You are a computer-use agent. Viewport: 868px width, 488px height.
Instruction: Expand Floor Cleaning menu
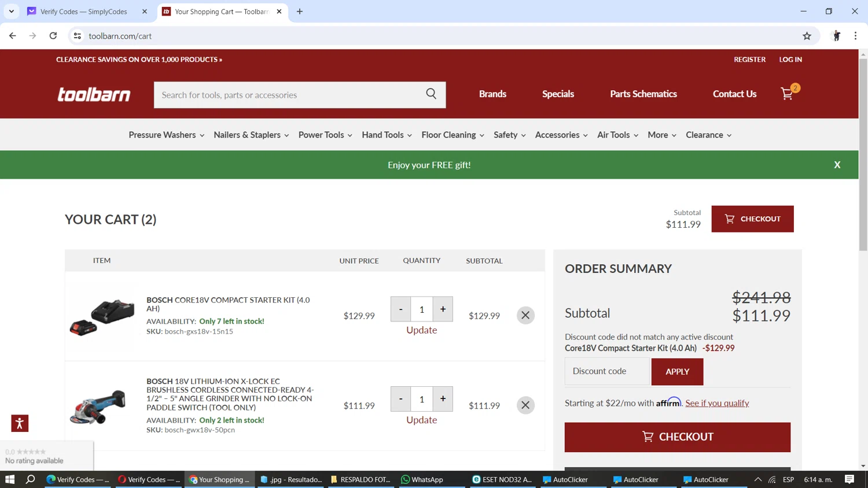tap(453, 135)
